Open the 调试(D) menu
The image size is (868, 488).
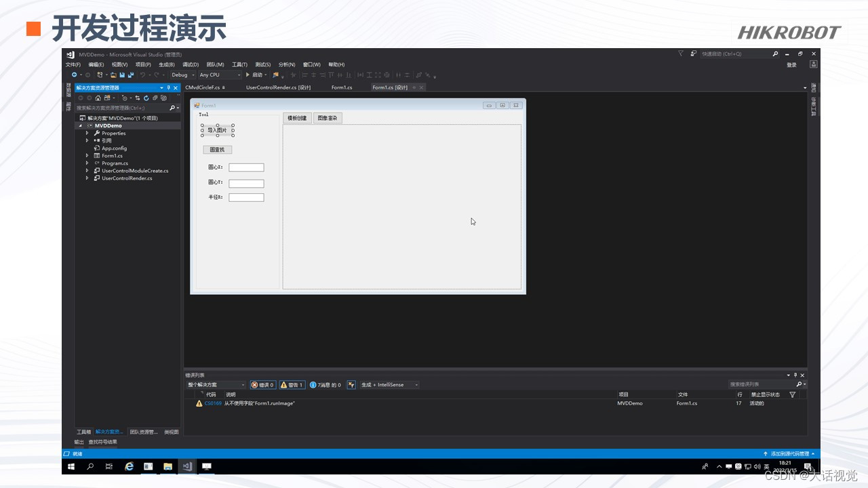[190, 64]
